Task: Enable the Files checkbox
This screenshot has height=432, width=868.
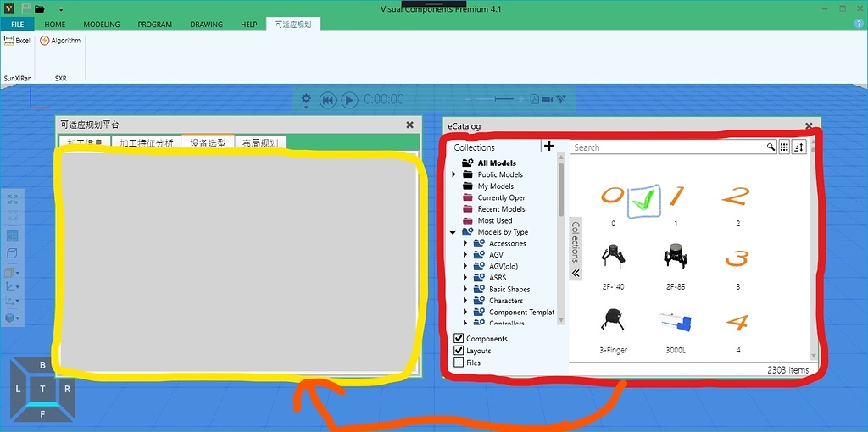Action: click(x=459, y=363)
